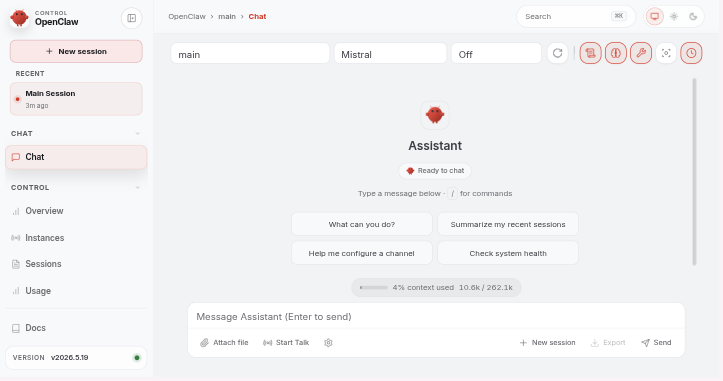Choose 'Help me configure a channel' suggestion
The image size is (723, 381).
coord(362,253)
